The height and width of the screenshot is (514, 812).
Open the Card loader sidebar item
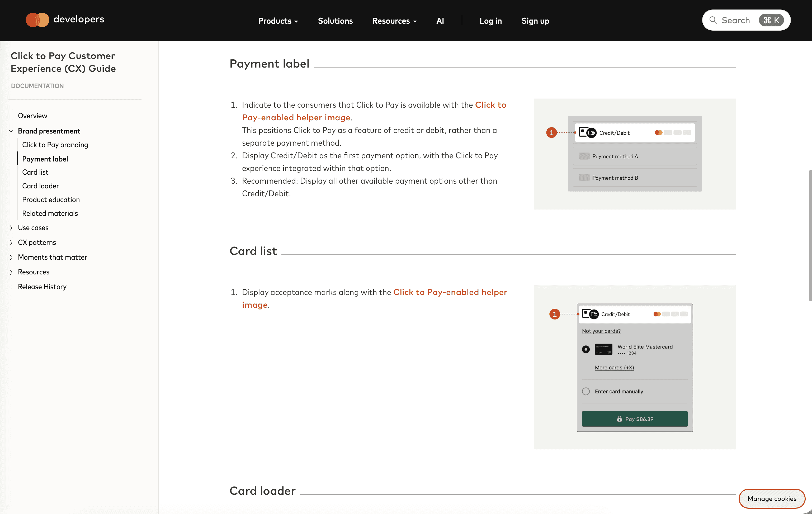tap(40, 186)
